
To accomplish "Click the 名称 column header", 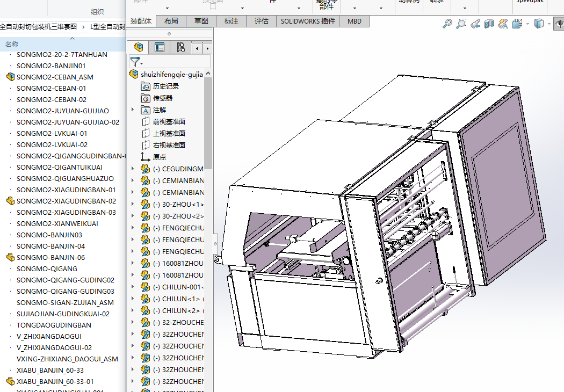I will (x=12, y=44).
